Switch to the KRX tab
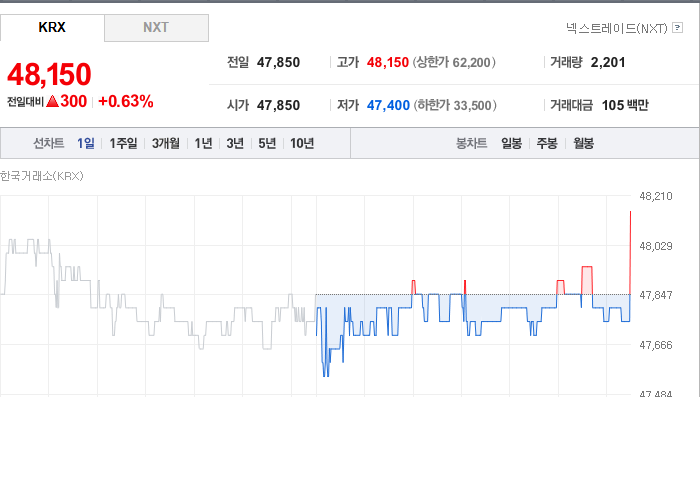Screen dimensions: 700x490 52,28
